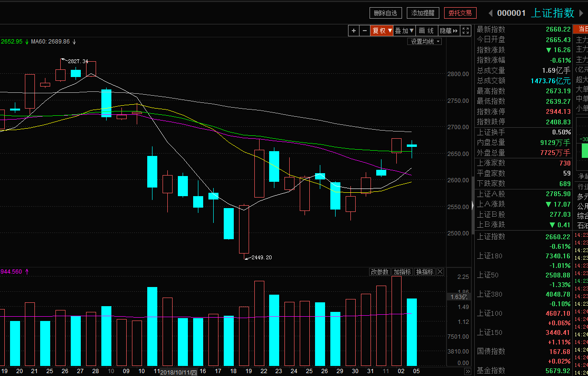Screen dimensions: 588x376
Task: Click 上证A股 value 2785.90
Action: (x=558, y=194)
